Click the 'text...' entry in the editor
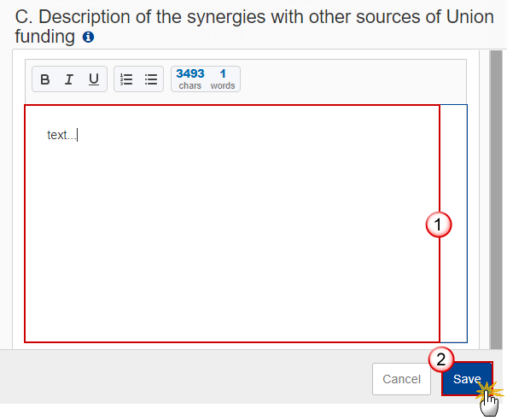The image size is (507, 420). tap(61, 135)
